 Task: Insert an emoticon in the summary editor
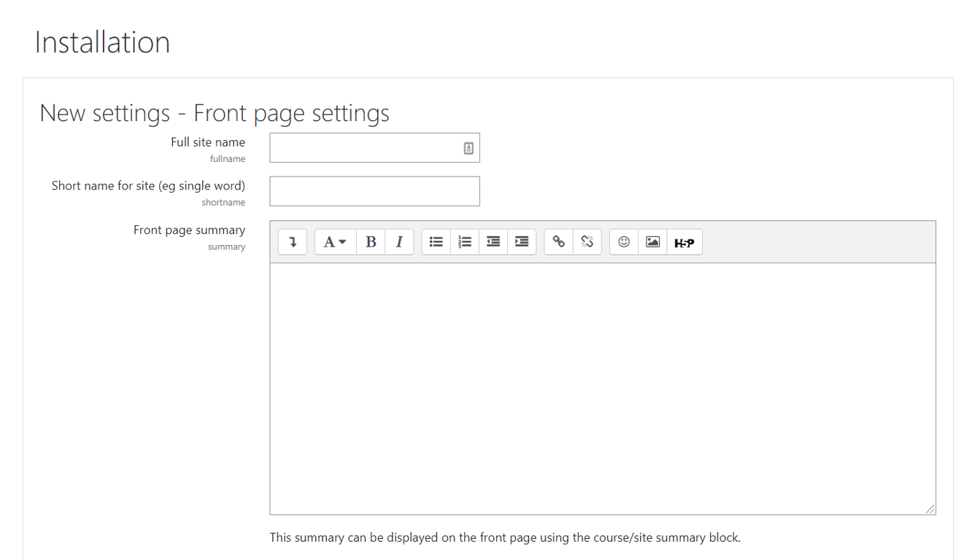(623, 241)
